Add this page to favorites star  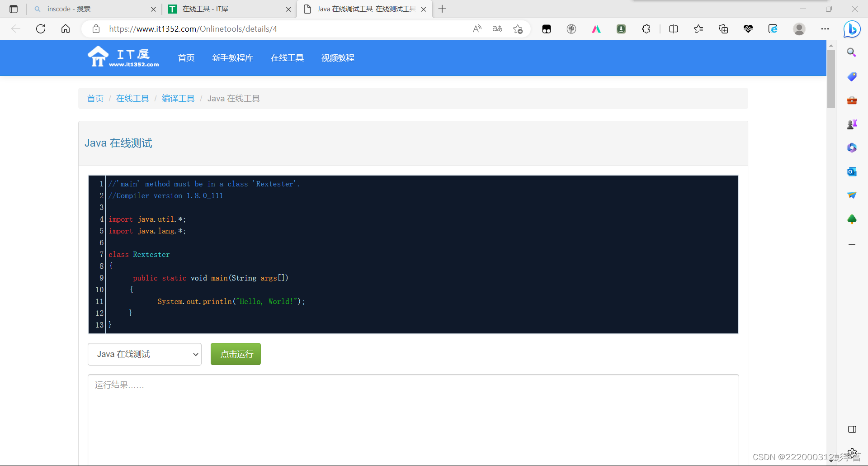(x=518, y=29)
